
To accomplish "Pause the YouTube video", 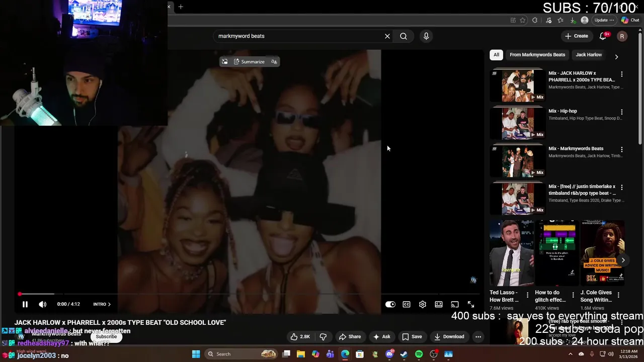I will (25, 304).
